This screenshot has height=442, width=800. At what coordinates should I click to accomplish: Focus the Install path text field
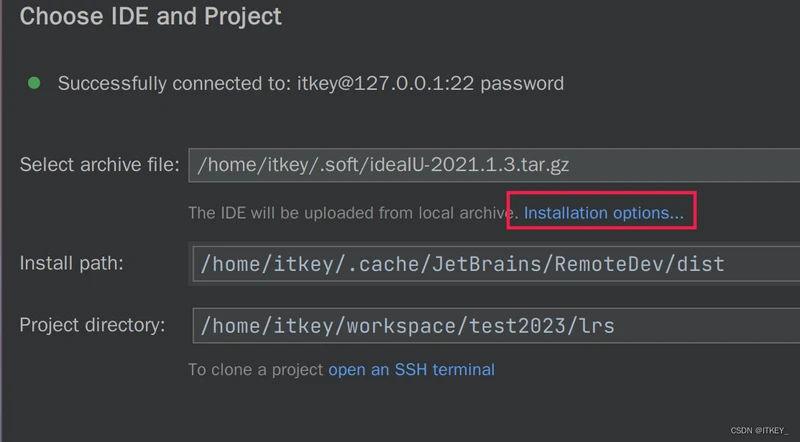496,264
